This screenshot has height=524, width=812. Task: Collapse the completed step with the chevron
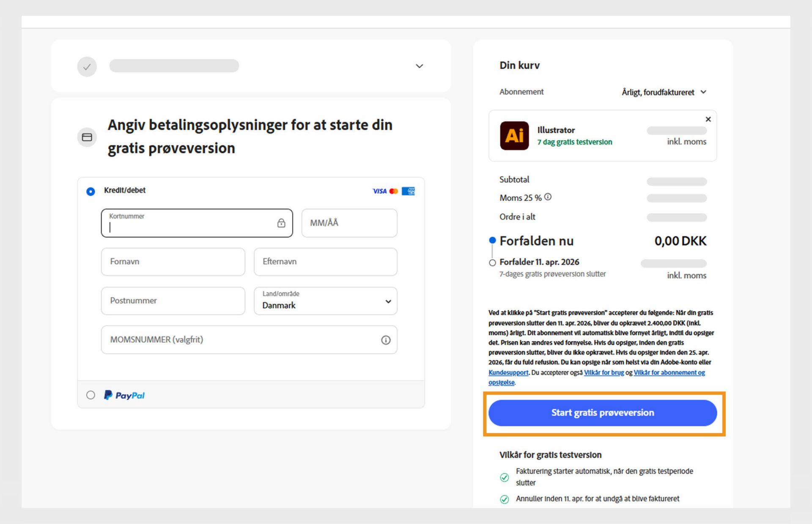pyautogui.click(x=419, y=66)
